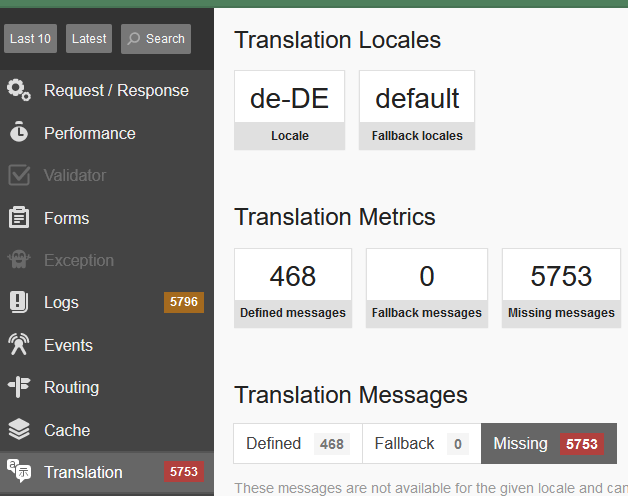Click the Forms clipboard icon
Viewport: 628px width, 496px height.
tap(19, 218)
